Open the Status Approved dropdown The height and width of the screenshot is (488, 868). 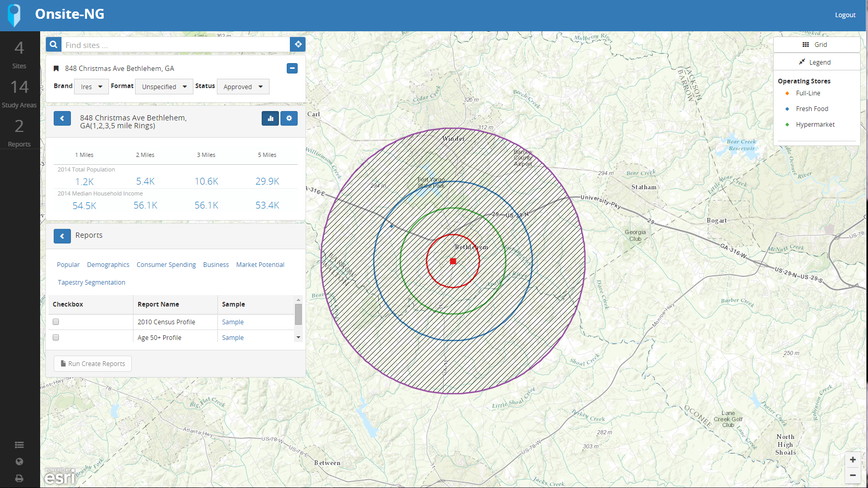tap(243, 87)
